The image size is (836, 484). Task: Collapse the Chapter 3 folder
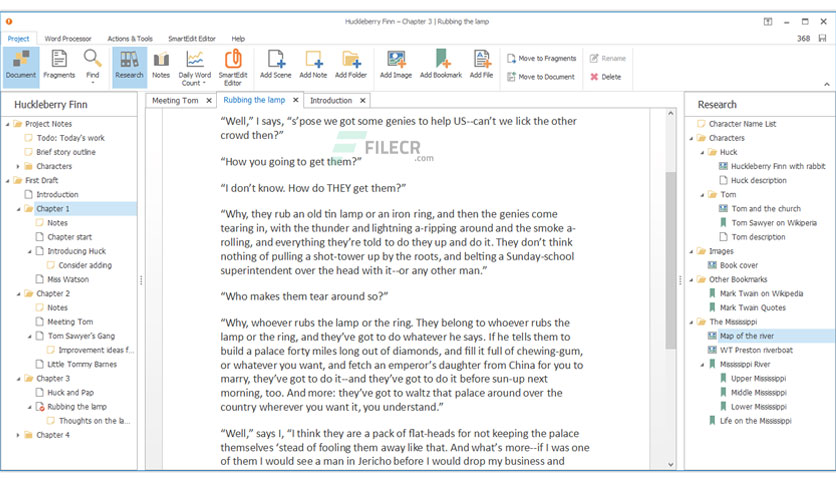18,378
